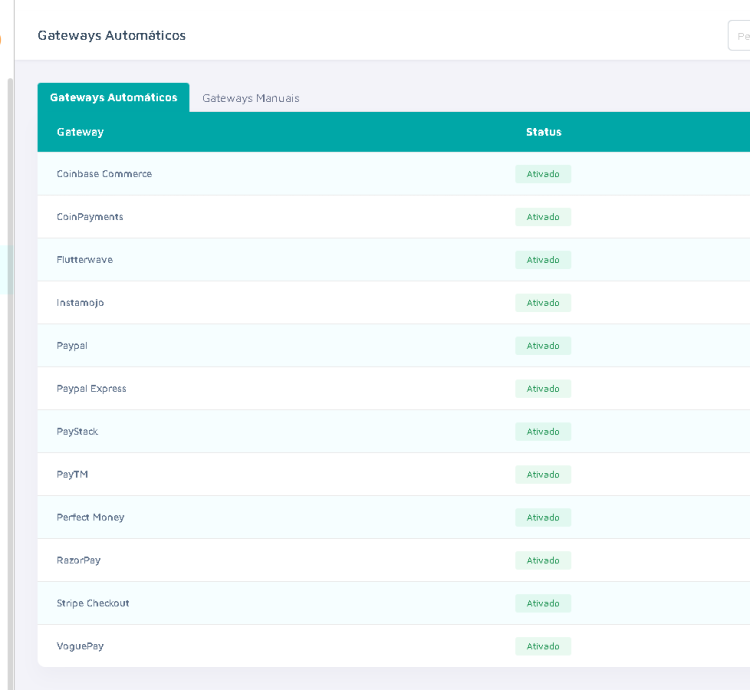The image size is (750, 690).
Task: Switch to the Gateways Manuais tab
Action: [250, 98]
